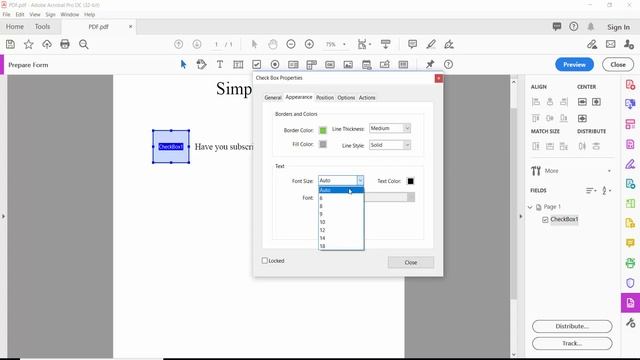The height and width of the screenshot is (360, 640).
Task: Expand the More tools section
Action: pyautogui.click(x=570, y=171)
